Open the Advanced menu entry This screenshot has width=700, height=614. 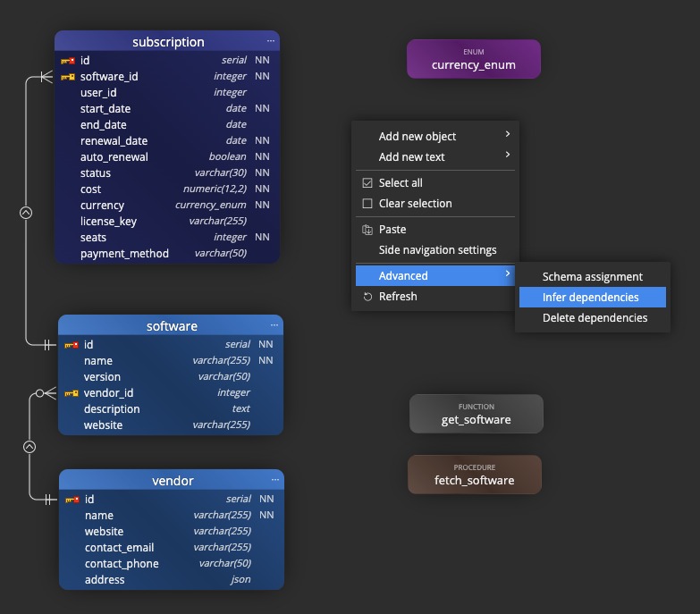click(x=435, y=276)
